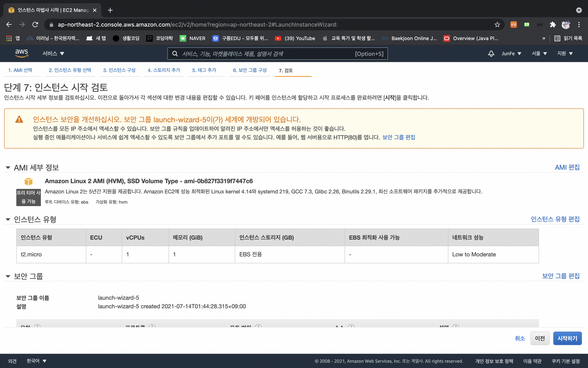Open AWS notifications bell
588x368 pixels.
coord(491,53)
